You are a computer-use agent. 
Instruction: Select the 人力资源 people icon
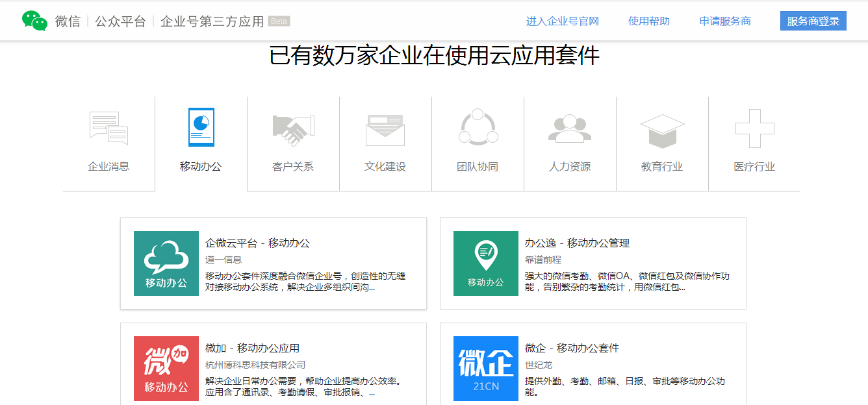click(x=570, y=129)
